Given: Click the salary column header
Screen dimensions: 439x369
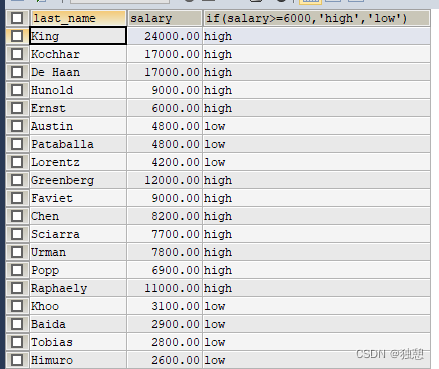Looking at the screenshot, I should click(165, 18).
